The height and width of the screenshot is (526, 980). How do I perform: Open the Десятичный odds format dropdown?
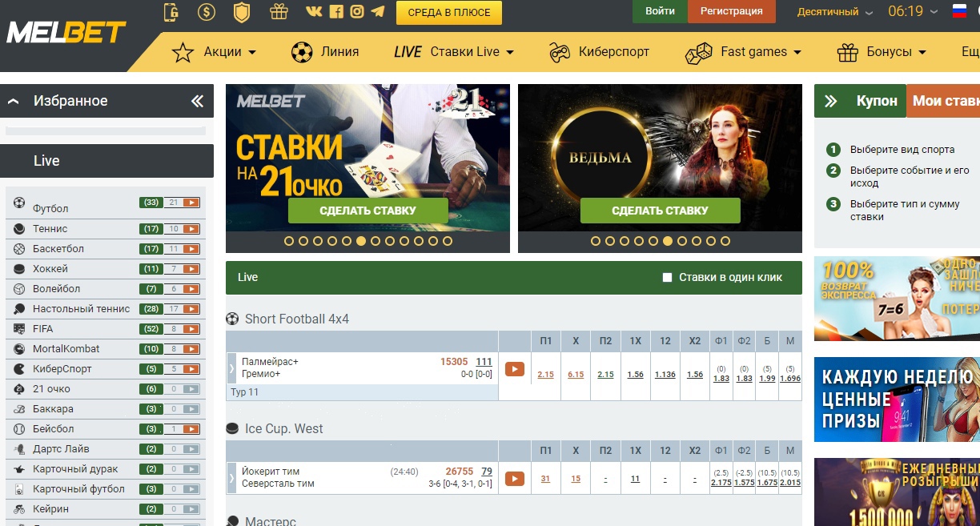[835, 12]
